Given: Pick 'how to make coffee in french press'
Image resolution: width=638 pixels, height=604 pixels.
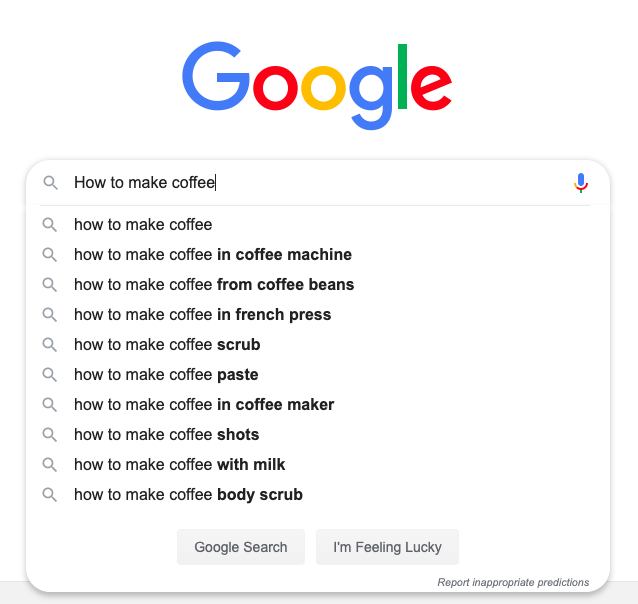Looking at the screenshot, I should (x=202, y=315).
